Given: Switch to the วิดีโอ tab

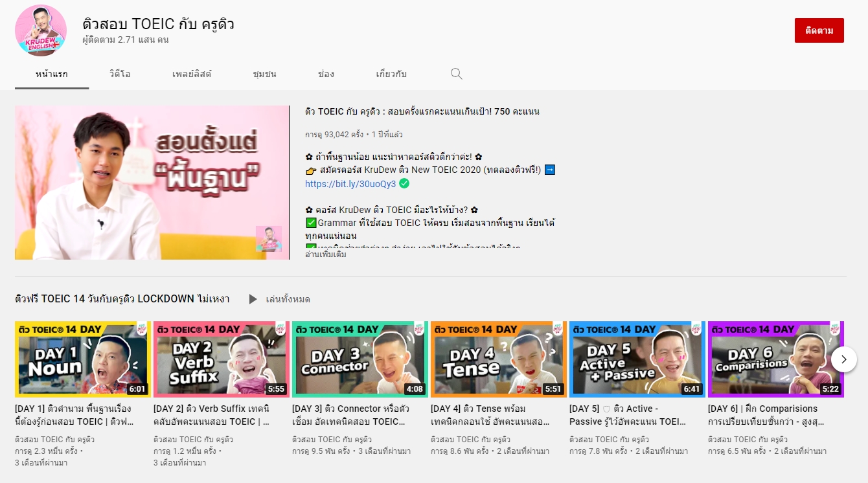Looking at the screenshot, I should tap(120, 74).
